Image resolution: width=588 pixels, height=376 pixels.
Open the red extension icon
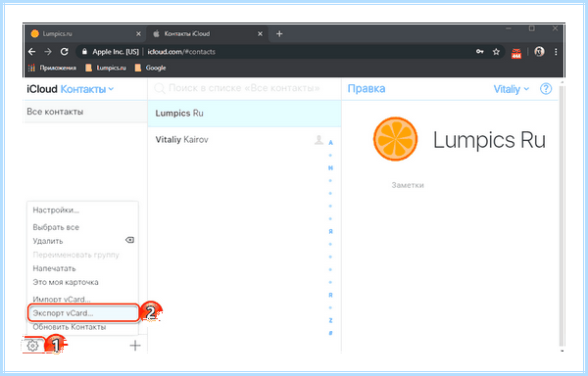[x=516, y=53]
